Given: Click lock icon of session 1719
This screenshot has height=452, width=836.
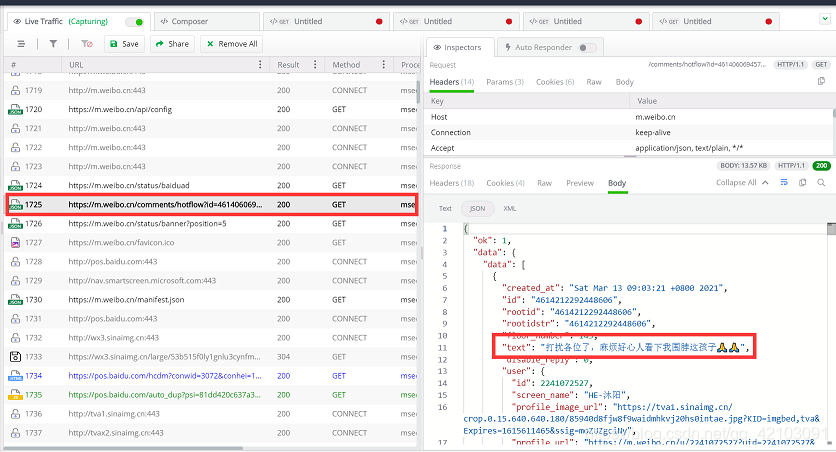Looking at the screenshot, I should coord(15,90).
